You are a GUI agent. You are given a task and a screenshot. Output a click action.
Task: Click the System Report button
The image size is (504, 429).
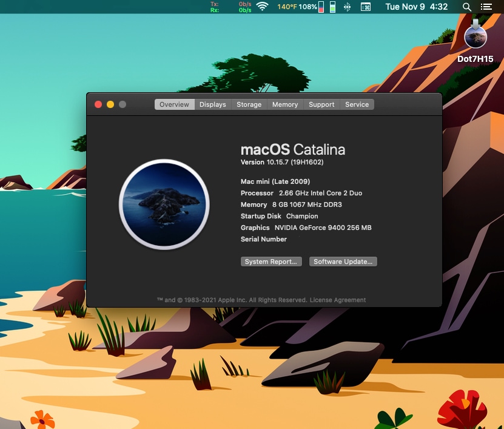click(271, 262)
